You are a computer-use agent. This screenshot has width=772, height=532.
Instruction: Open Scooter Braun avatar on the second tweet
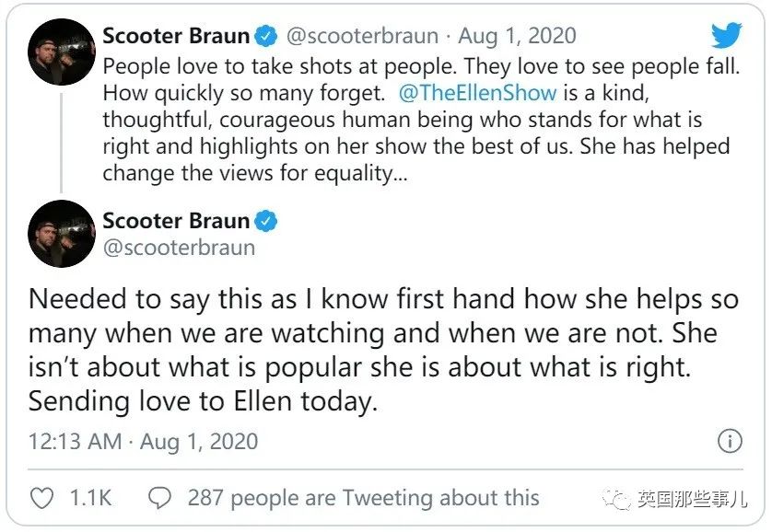point(62,234)
